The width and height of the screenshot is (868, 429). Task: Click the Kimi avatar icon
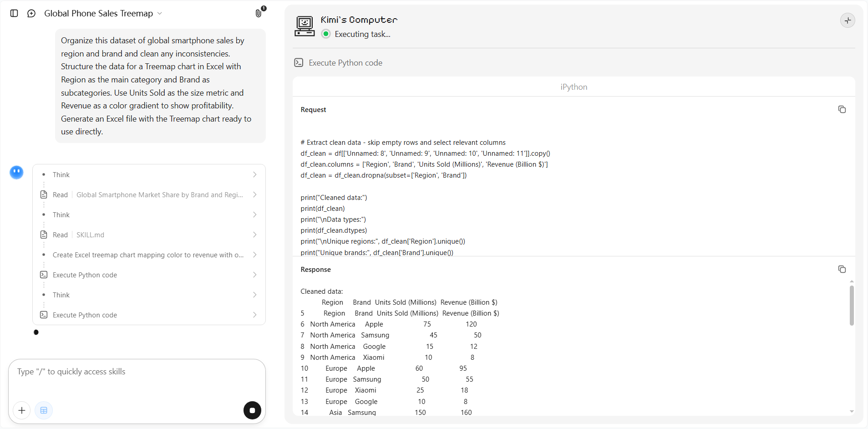point(17,172)
